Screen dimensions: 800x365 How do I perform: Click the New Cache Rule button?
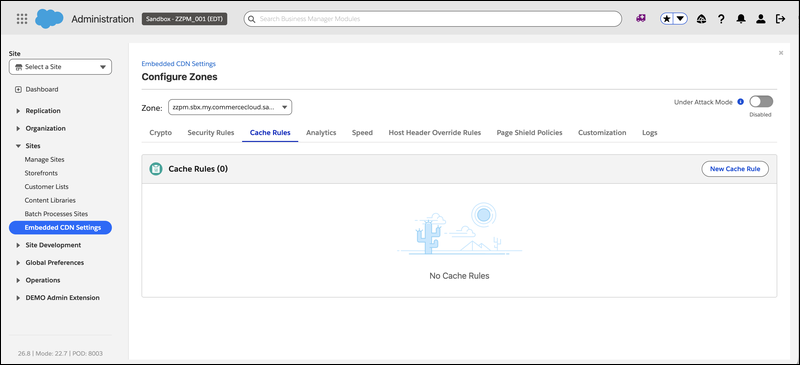pos(735,169)
